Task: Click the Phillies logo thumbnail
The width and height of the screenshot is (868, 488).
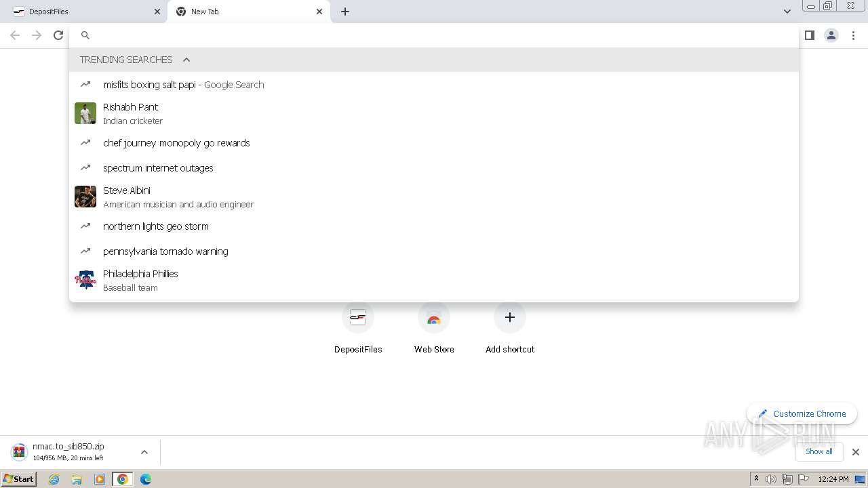Action: point(85,280)
